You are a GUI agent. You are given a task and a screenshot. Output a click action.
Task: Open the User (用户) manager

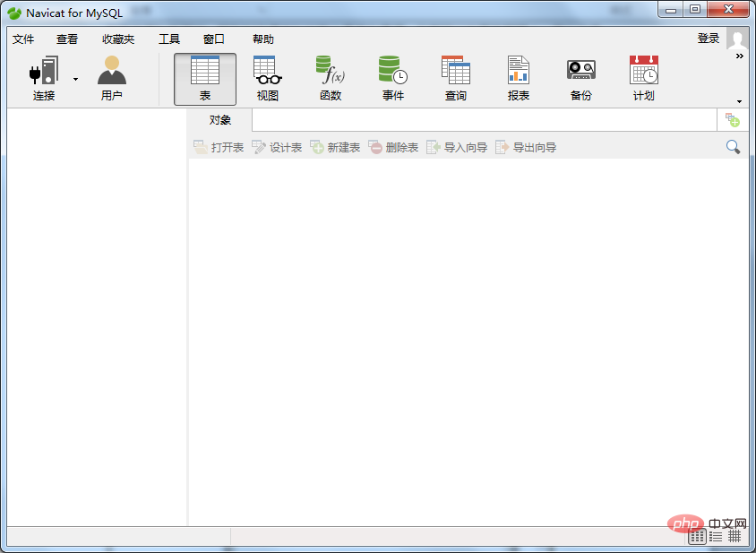click(x=111, y=79)
